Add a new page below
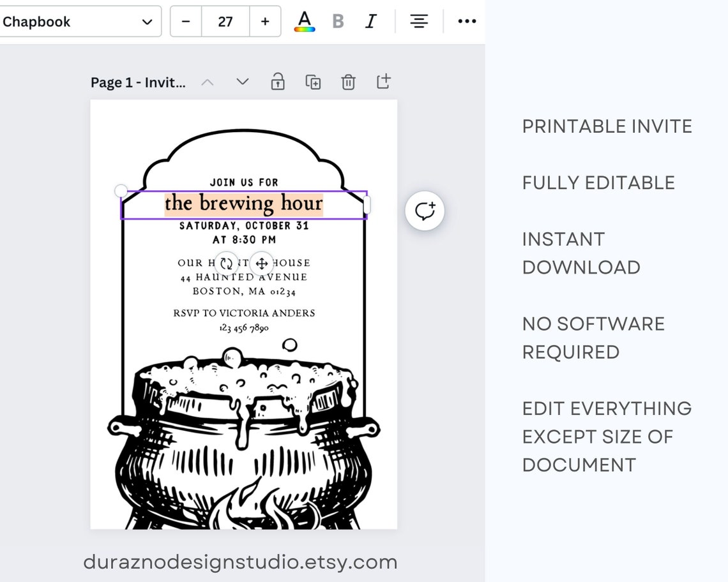This screenshot has height=582, width=728. click(383, 82)
